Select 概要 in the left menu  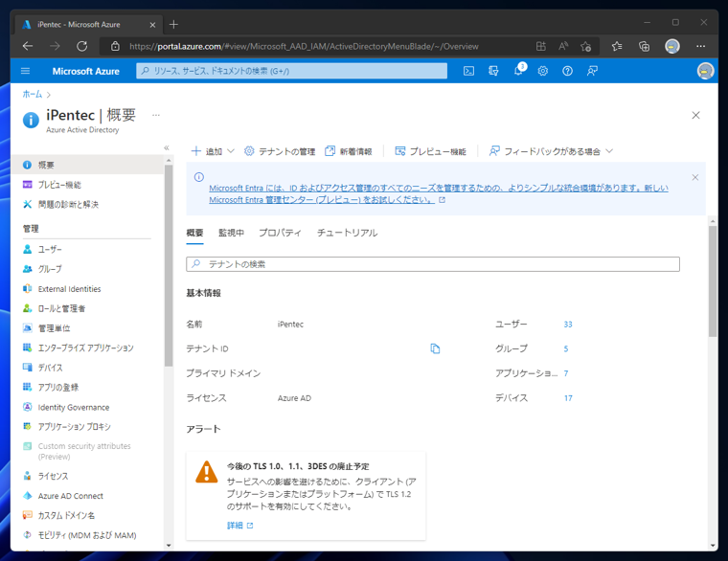point(87,165)
